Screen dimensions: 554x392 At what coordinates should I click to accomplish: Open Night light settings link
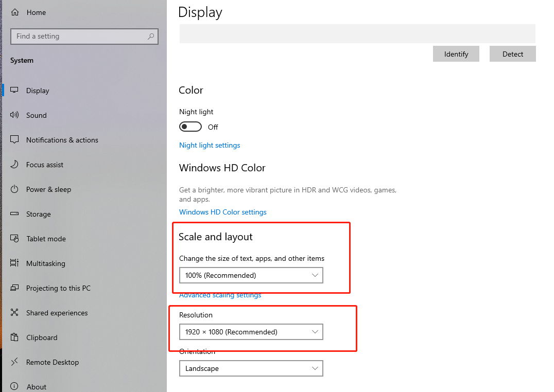210,145
